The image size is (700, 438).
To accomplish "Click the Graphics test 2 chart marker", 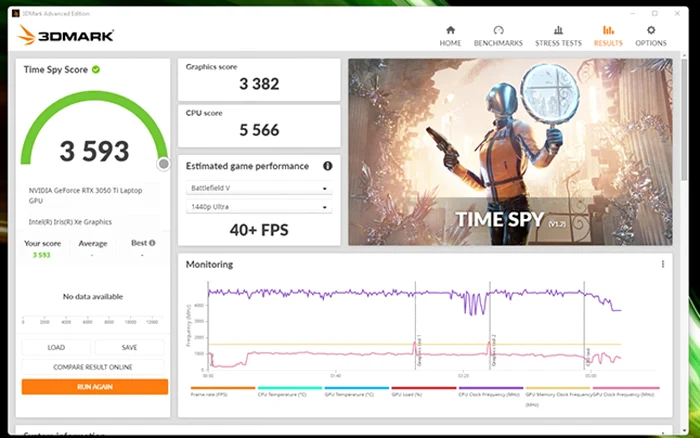I will [x=493, y=351].
